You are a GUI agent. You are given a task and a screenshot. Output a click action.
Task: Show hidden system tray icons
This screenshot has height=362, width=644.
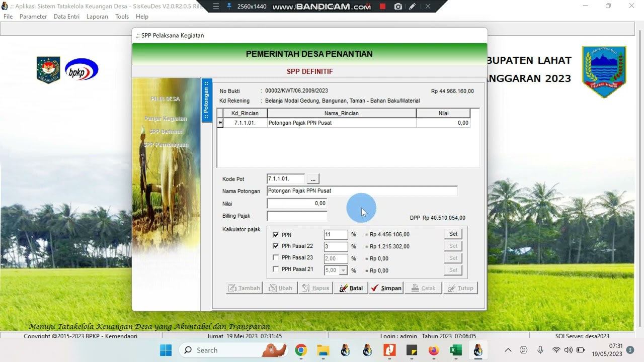(x=508, y=350)
